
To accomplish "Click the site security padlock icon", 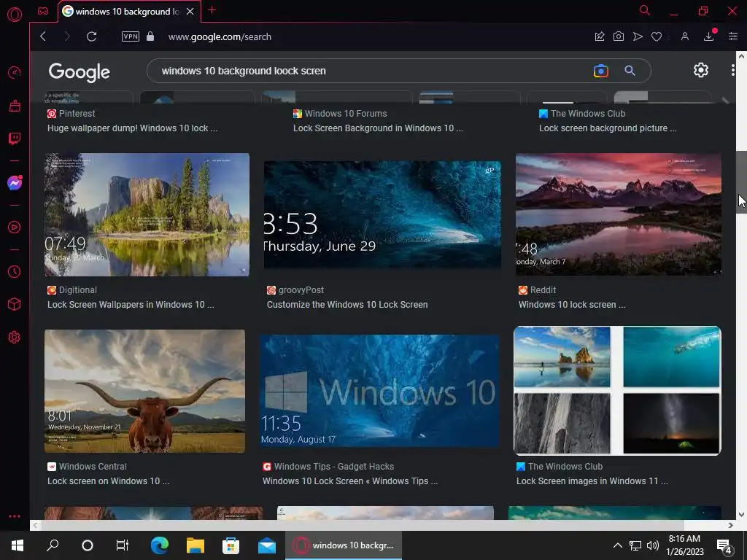I will pos(150,36).
